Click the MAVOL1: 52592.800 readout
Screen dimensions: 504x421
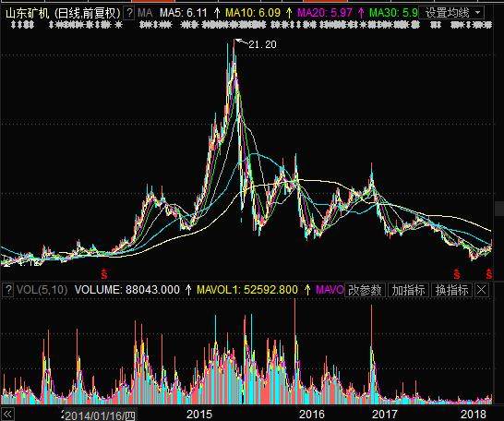coord(247,290)
